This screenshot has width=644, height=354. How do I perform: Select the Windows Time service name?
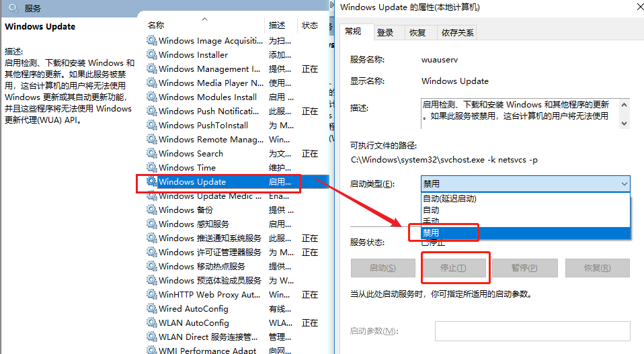pos(188,167)
